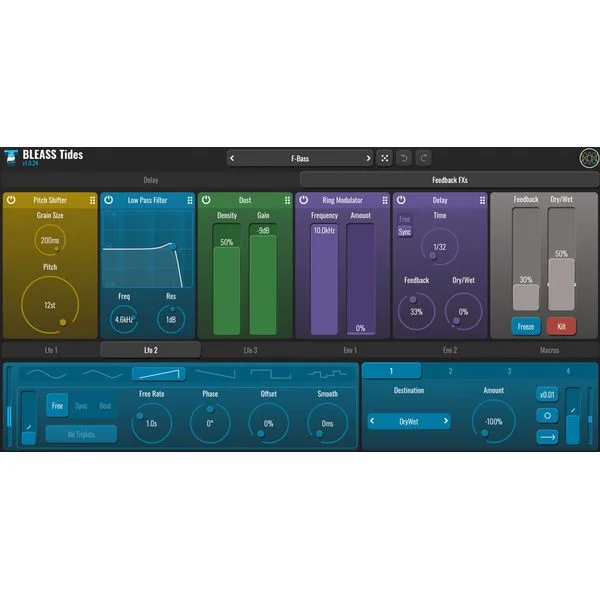Toggle the Pitch Shifter power button

11,200
